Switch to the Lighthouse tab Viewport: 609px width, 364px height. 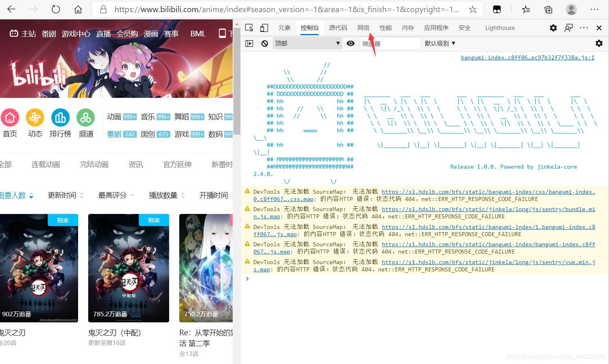(500, 28)
